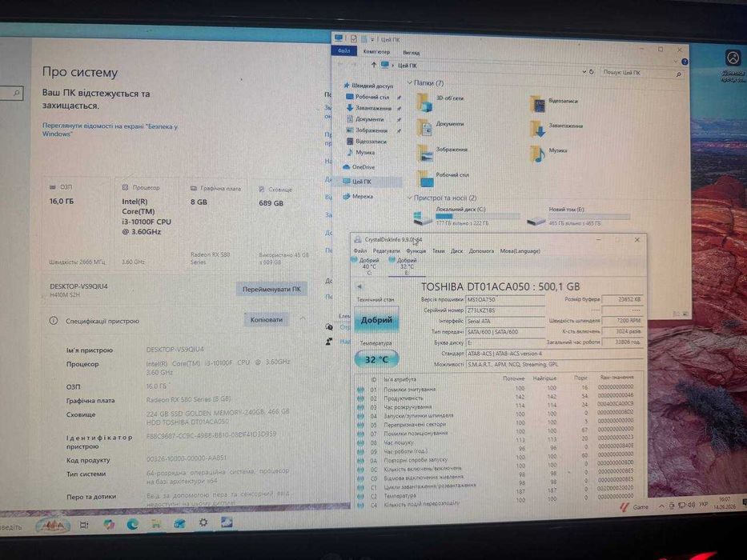Open File Explorer from taskbar
This screenshot has width=747, height=560.
pyautogui.click(x=156, y=525)
